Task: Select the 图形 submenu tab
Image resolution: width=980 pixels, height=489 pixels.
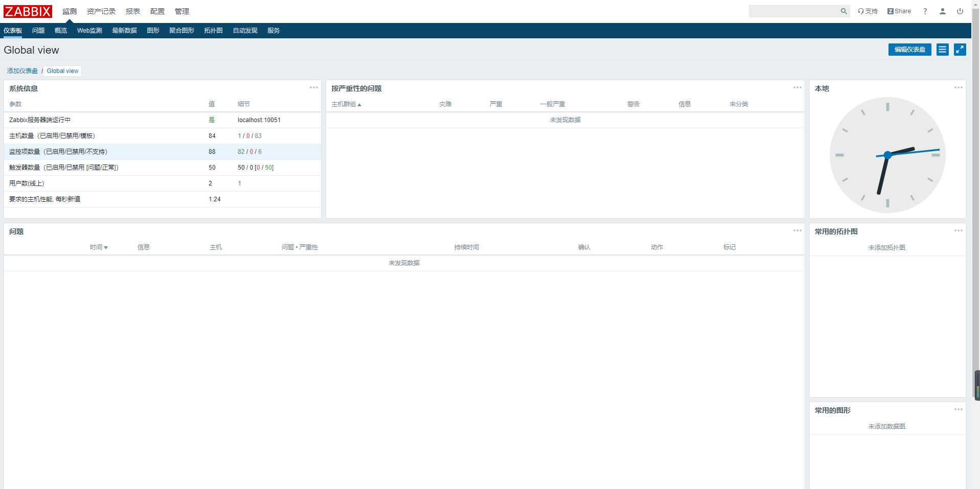Action: point(153,31)
